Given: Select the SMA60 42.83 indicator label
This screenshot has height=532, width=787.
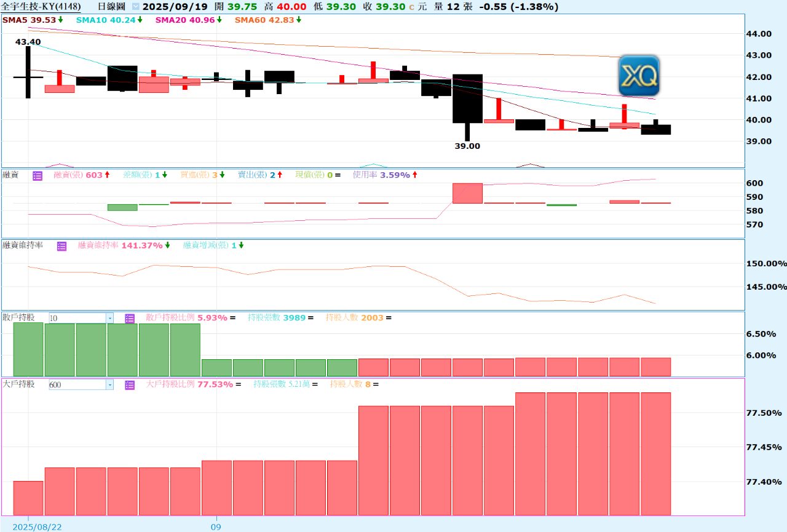Looking at the screenshot, I should 267,20.
